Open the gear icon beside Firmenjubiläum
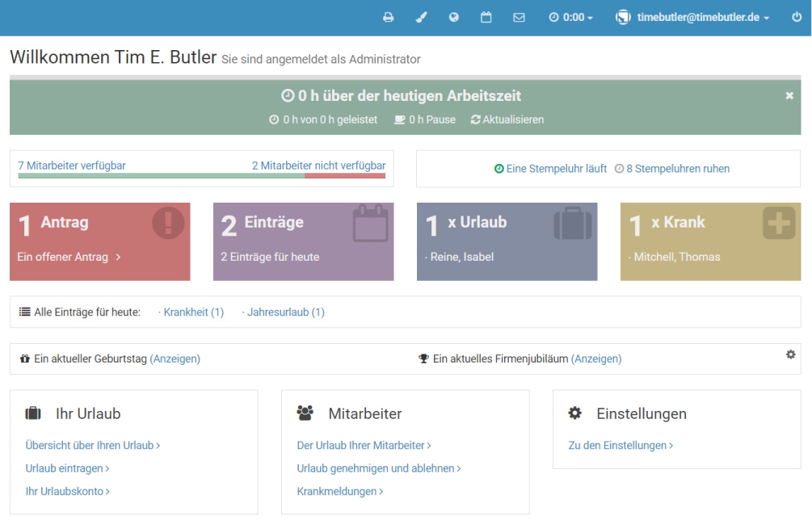Viewport: 812px width, 520px height. tap(790, 354)
